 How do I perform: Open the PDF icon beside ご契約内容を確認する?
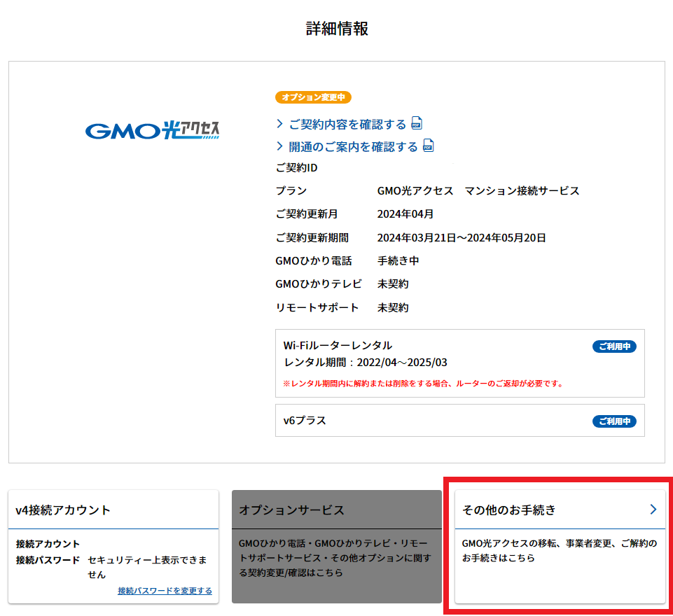417,124
